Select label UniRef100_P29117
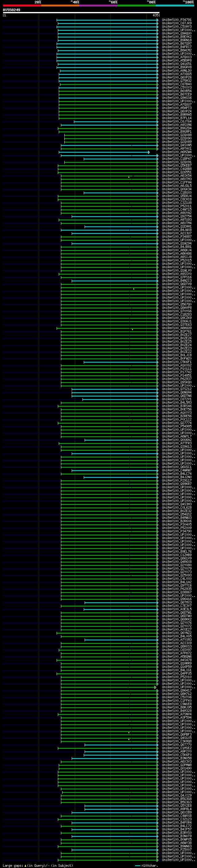This screenshot has height=868, width=197. coord(176,481)
